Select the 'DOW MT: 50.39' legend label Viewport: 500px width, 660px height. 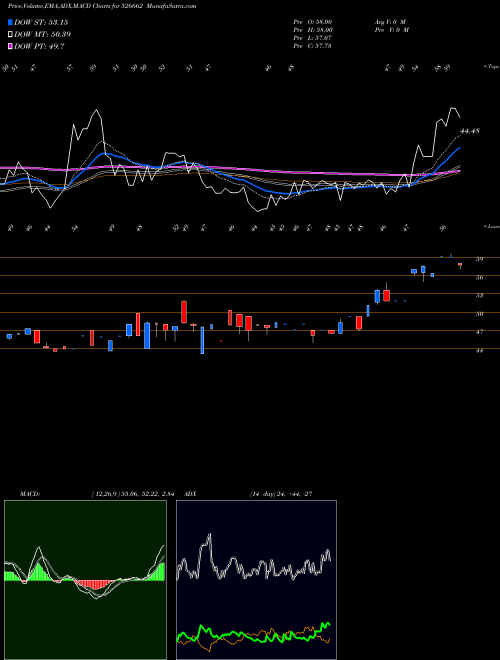(x=43, y=35)
